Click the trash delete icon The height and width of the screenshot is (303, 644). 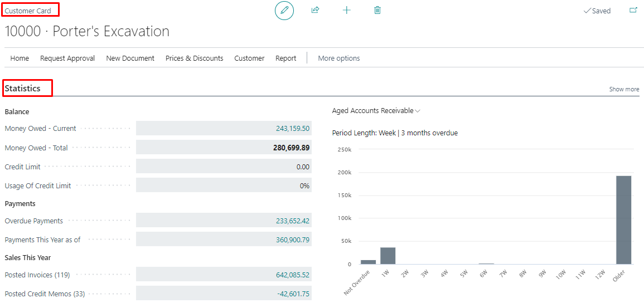[x=377, y=10]
